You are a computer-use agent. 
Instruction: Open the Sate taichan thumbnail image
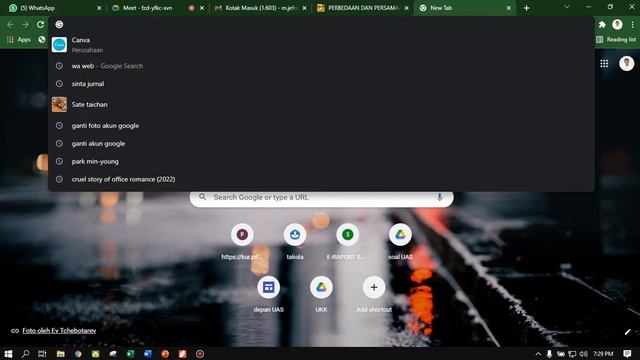click(x=59, y=104)
